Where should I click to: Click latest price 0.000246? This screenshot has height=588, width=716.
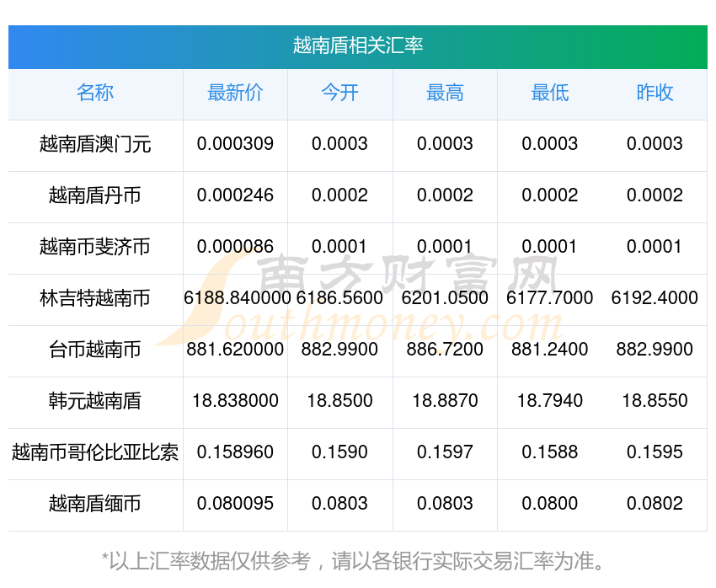click(235, 195)
